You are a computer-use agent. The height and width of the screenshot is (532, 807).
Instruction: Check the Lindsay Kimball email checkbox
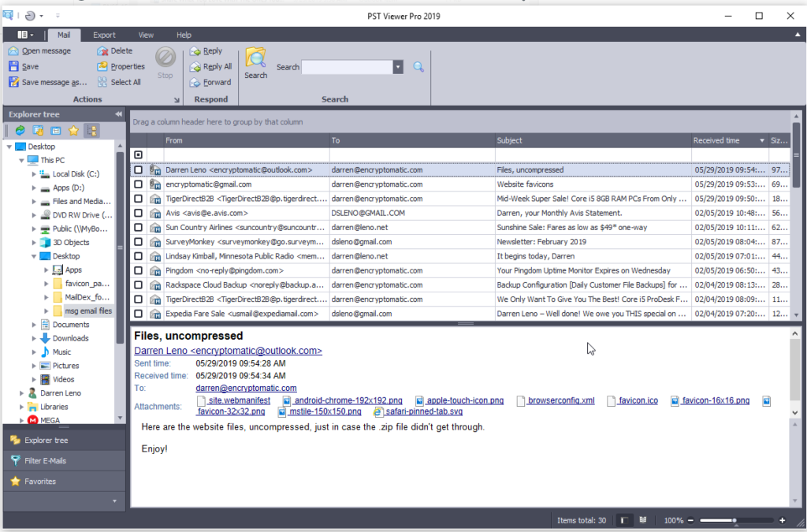[x=139, y=256]
